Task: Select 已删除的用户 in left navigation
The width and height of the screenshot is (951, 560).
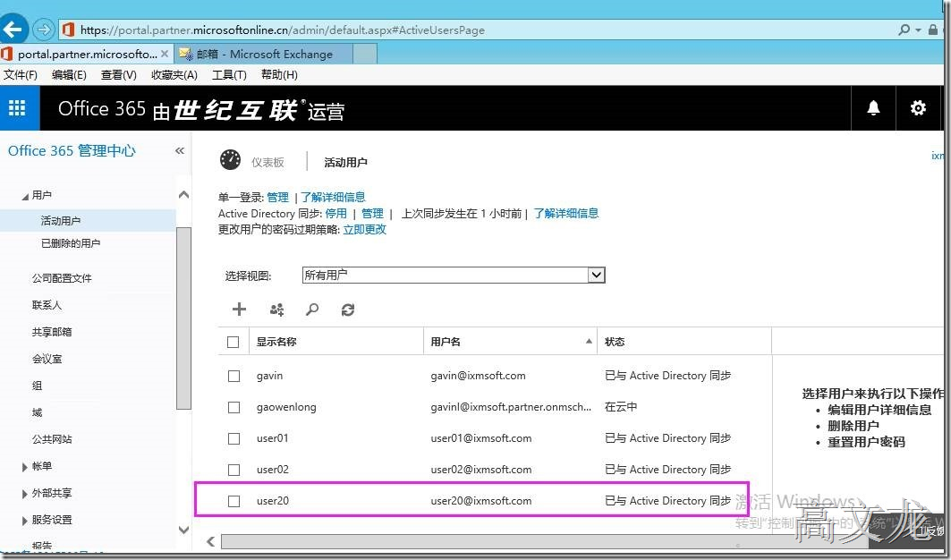Action: pyautogui.click(x=71, y=243)
